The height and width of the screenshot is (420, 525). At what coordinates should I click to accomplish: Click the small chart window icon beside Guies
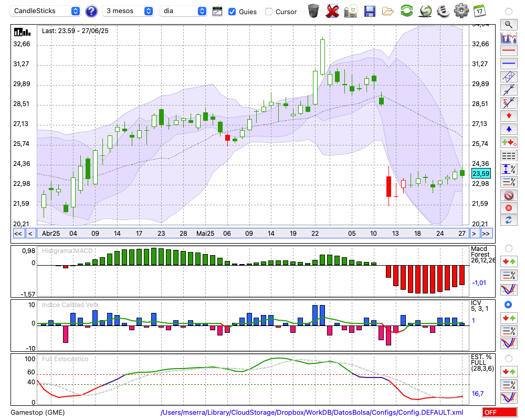point(217,12)
